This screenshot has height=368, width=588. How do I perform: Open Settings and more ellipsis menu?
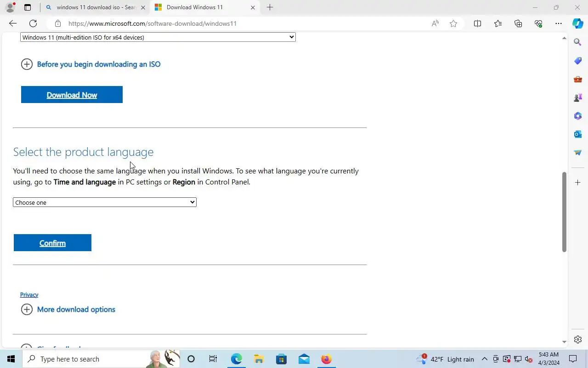click(x=559, y=23)
